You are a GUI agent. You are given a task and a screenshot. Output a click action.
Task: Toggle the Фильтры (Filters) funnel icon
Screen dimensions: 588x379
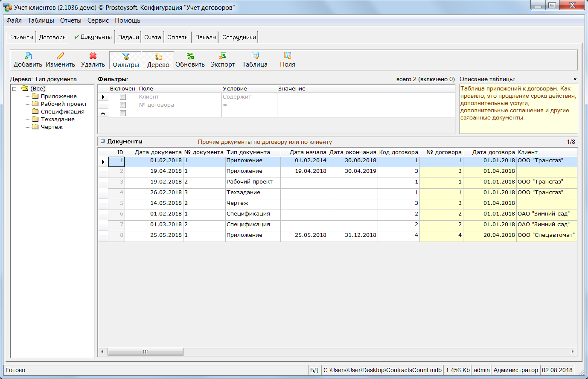click(126, 56)
